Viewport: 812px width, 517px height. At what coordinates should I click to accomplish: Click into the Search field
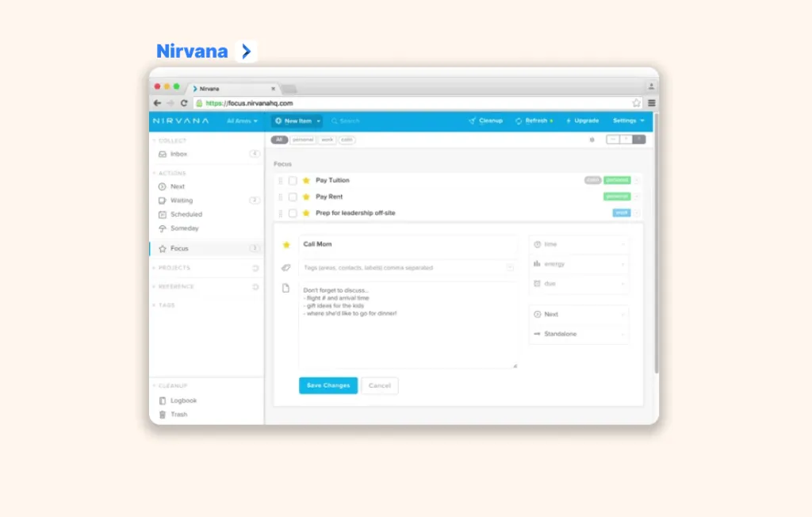click(x=349, y=121)
